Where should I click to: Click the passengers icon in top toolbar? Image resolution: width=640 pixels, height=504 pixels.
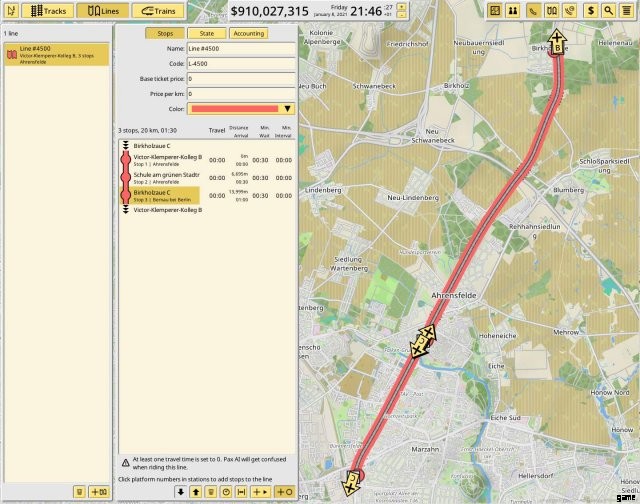[512, 10]
